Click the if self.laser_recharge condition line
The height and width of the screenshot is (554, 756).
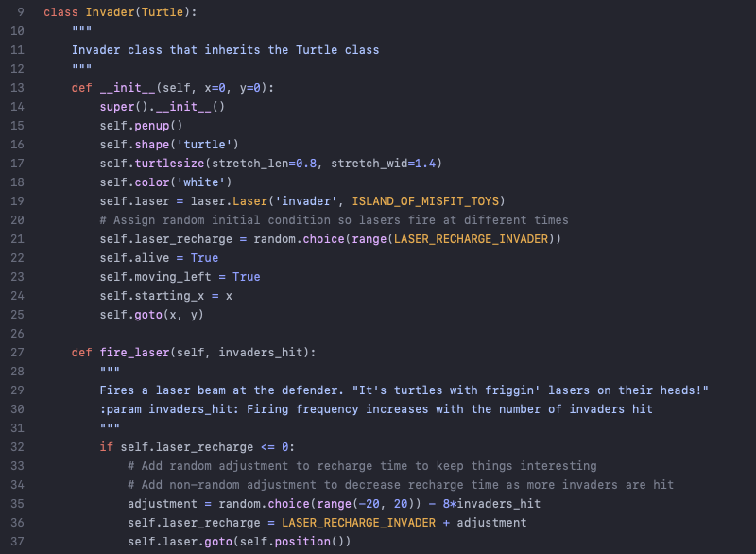pyautogui.click(x=198, y=447)
